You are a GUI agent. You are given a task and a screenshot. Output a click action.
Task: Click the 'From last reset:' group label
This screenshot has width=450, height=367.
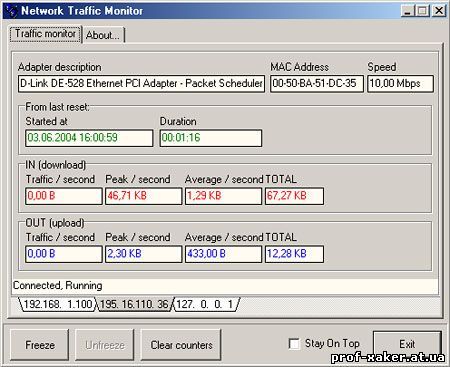[x=58, y=107]
